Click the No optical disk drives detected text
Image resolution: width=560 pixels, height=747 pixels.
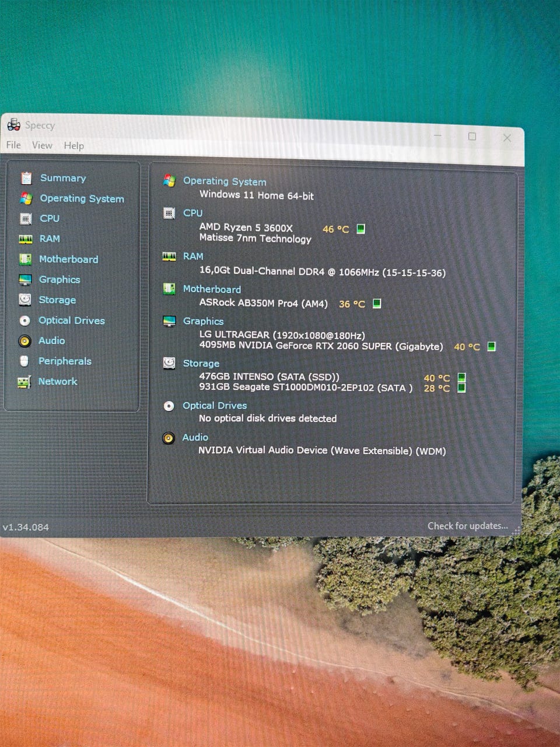(x=268, y=418)
